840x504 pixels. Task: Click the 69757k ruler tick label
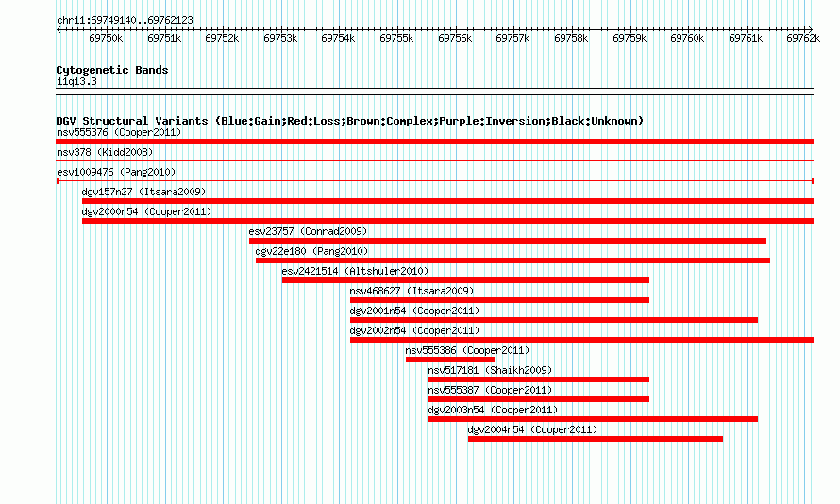click(513, 38)
